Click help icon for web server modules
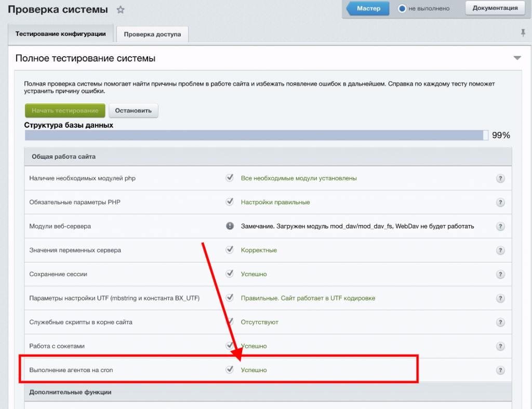The image size is (532, 409). click(500, 226)
